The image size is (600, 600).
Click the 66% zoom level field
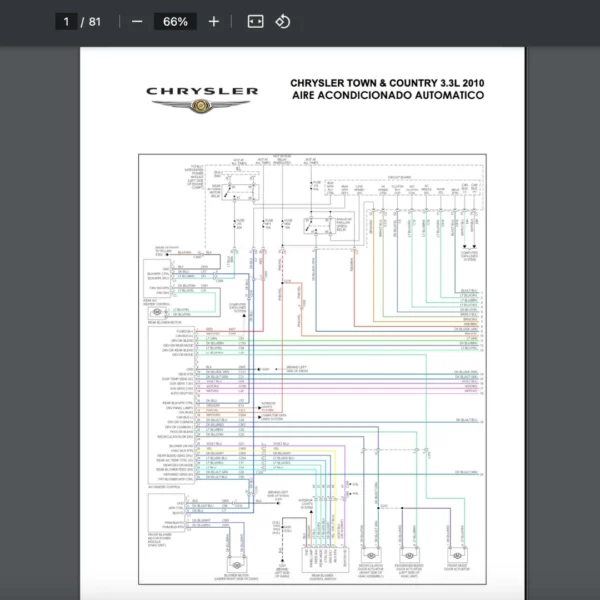[x=175, y=21]
